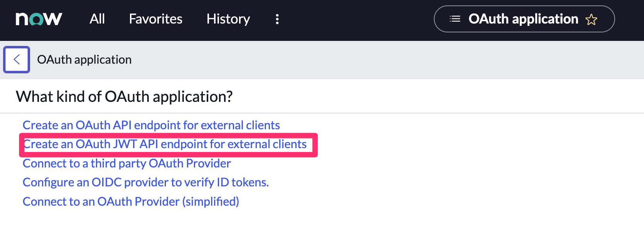Navigate back using the bordered chevron button
The image size is (644, 240).
(16, 59)
